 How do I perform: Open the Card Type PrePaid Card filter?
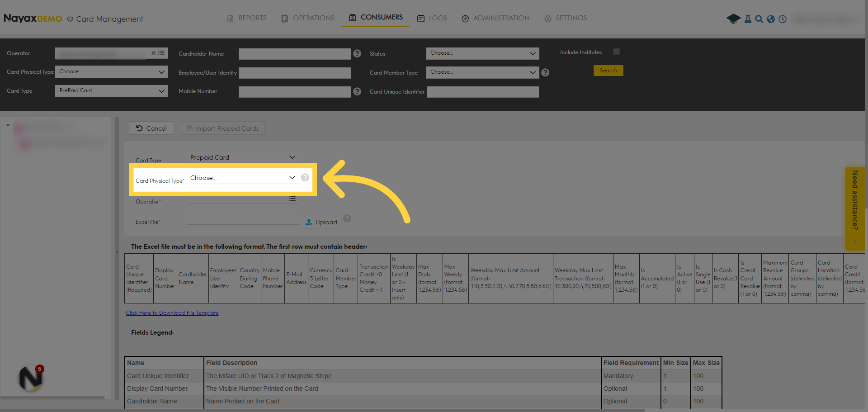tap(112, 91)
